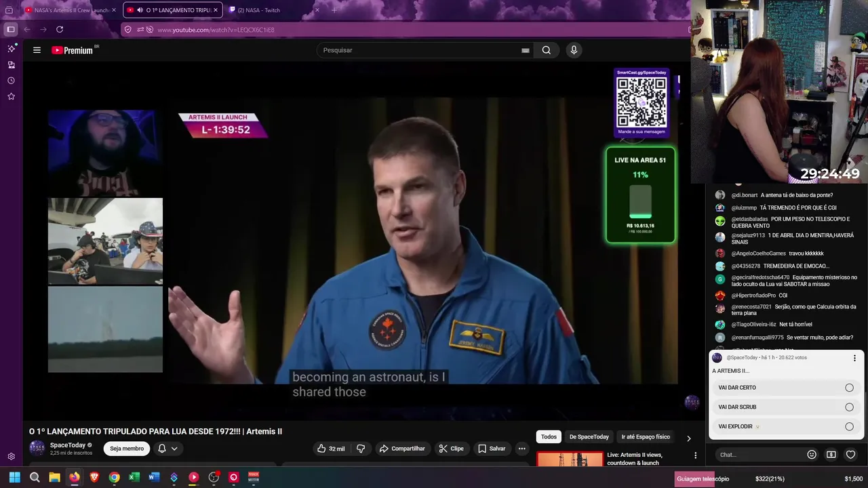Go back using the browser back arrow
The height and width of the screenshot is (488, 868).
[x=26, y=30]
